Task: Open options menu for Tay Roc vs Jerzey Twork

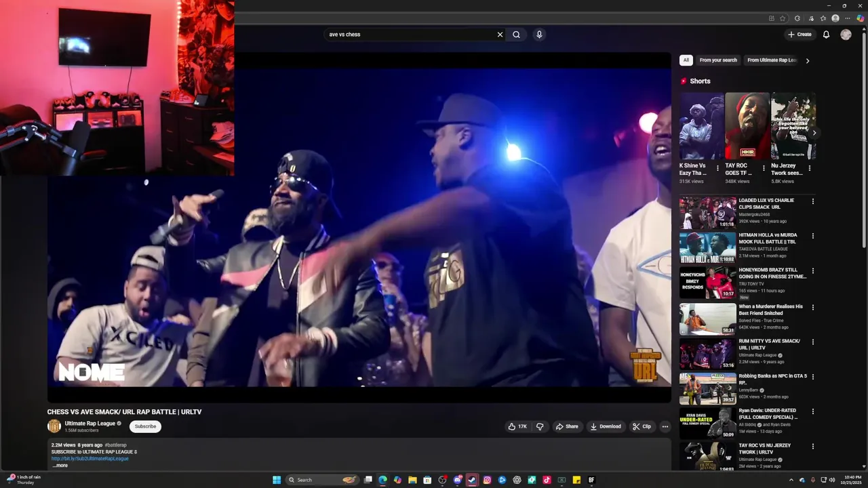Action: click(812, 446)
